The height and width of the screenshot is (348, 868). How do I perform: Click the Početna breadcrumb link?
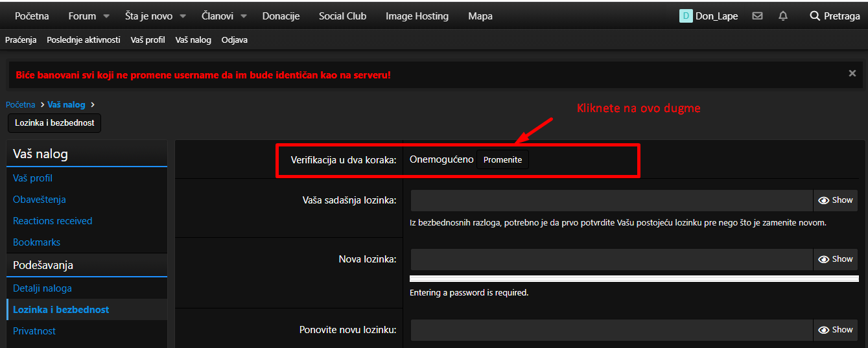coord(21,104)
